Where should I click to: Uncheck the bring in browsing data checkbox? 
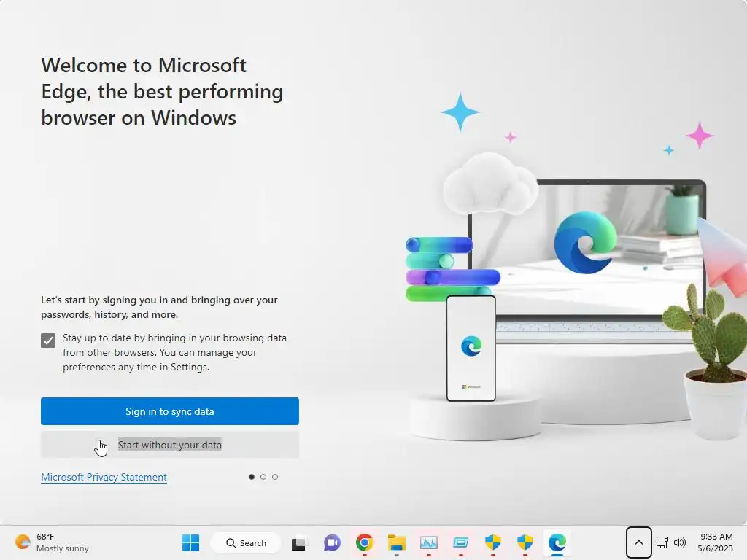click(48, 341)
